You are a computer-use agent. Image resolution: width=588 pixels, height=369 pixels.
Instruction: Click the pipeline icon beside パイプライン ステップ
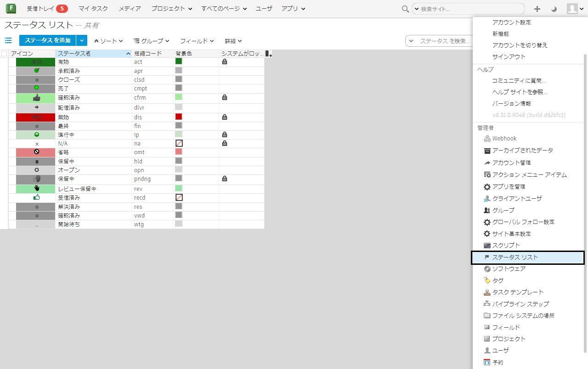point(487,304)
